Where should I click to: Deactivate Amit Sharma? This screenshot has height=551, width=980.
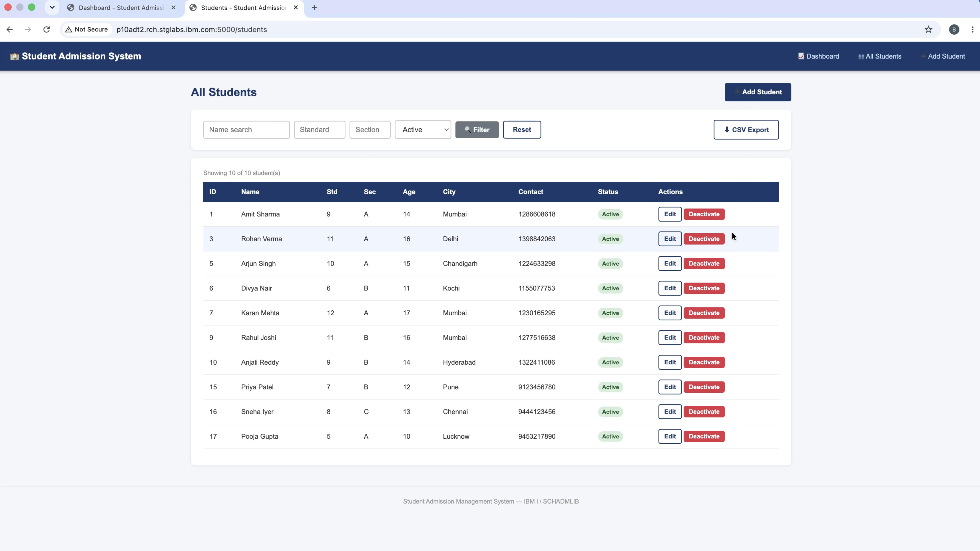point(704,214)
